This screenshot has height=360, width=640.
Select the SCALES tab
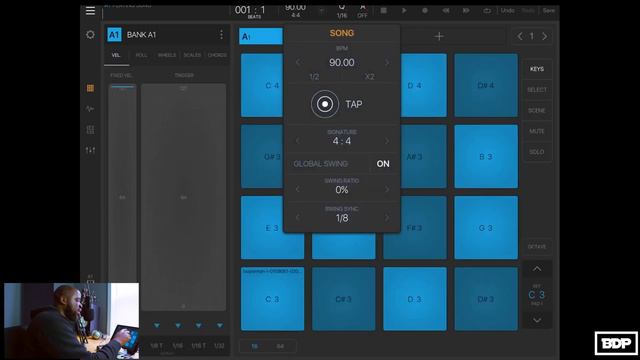[192, 55]
